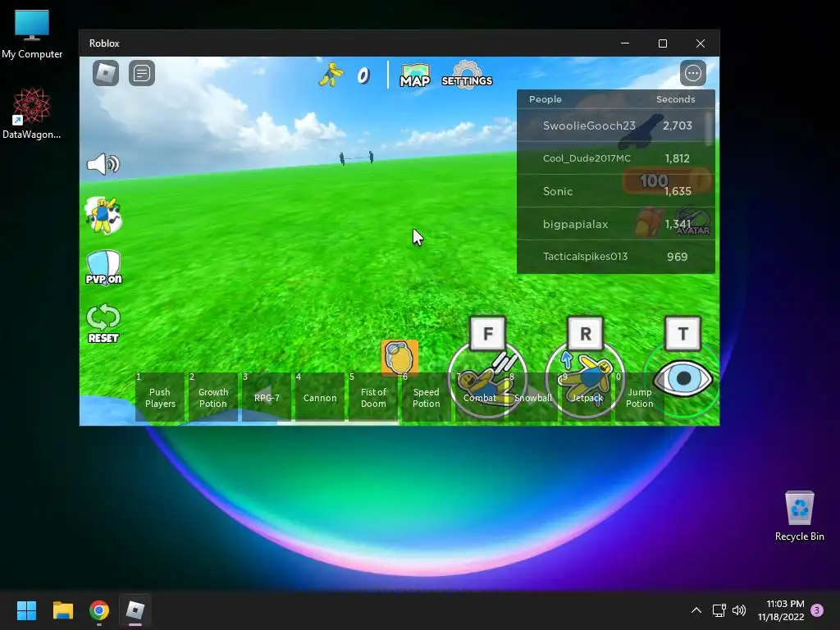Click the F key label
Viewport: 840px width, 630px height.
pos(487,334)
